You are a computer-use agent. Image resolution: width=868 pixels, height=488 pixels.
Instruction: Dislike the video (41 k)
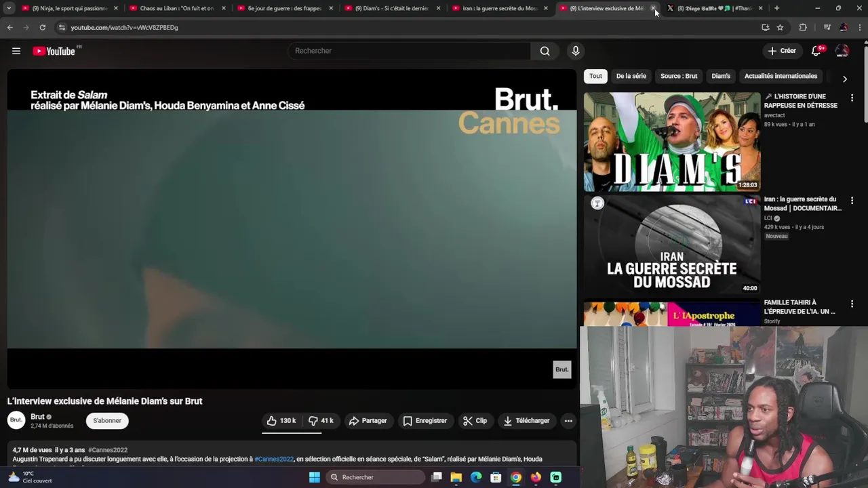point(321,421)
